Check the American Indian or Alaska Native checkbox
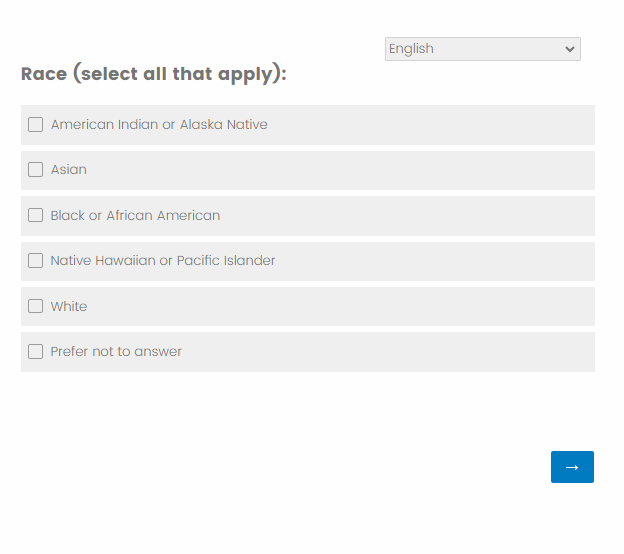The width and height of the screenshot is (624, 554). coord(36,125)
